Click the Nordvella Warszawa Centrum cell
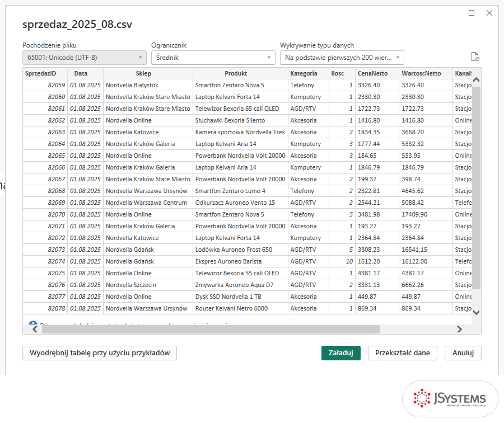The width and height of the screenshot is (504, 423). tap(148, 203)
